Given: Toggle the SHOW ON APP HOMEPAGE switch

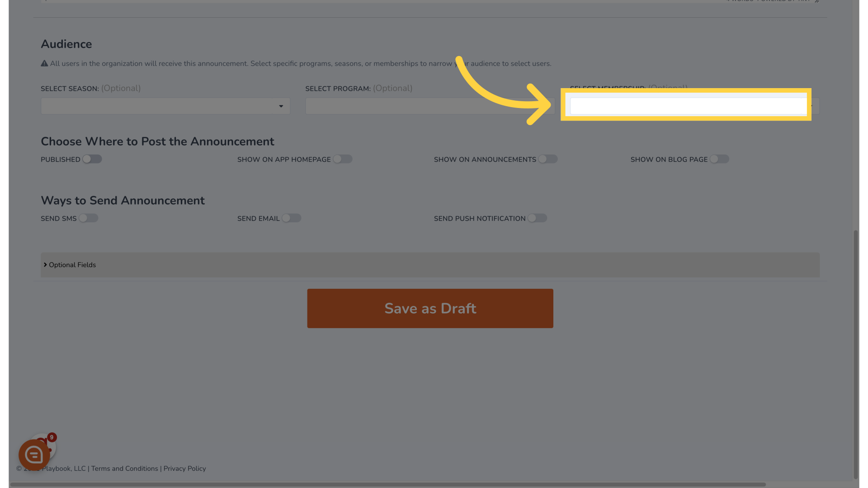Looking at the screenshot, I should (x=343, y=159).
